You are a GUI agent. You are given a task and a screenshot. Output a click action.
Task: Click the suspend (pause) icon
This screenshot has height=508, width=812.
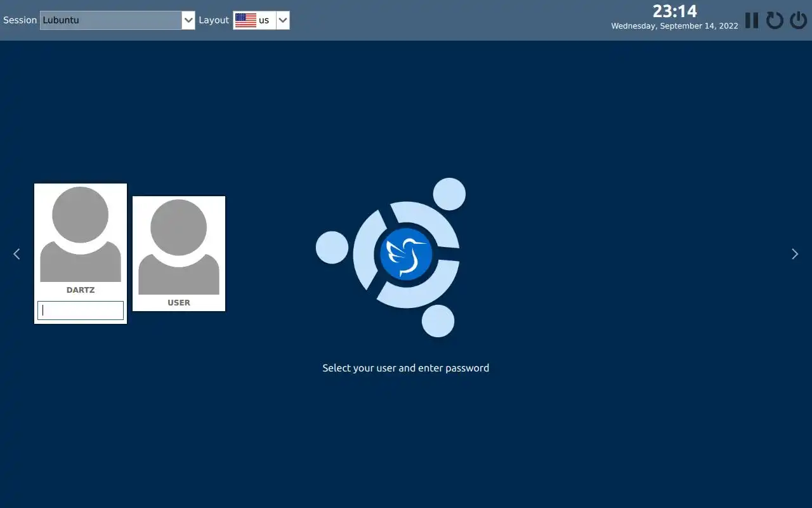(752, 20)
